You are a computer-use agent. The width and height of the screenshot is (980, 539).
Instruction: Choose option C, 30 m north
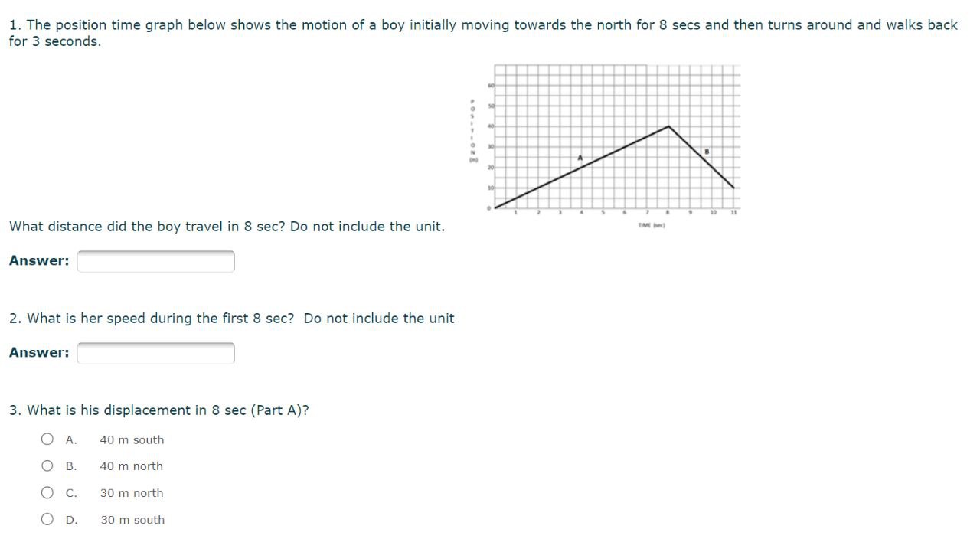(x=47, y=492)
